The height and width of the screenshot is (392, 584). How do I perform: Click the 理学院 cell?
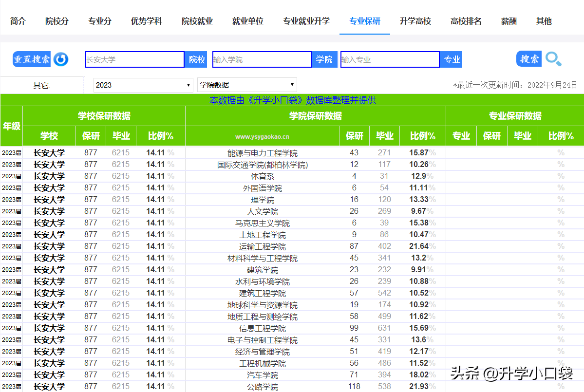tap(262, 200)
